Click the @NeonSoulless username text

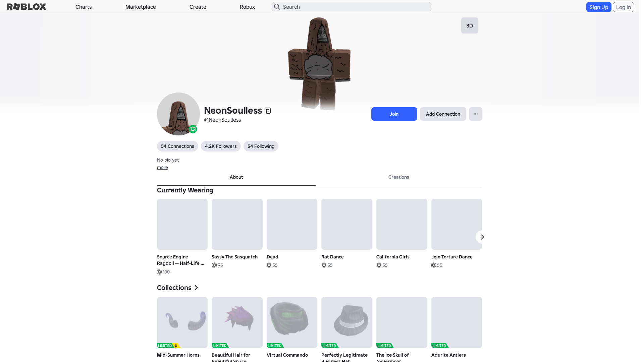coord(222,120)
